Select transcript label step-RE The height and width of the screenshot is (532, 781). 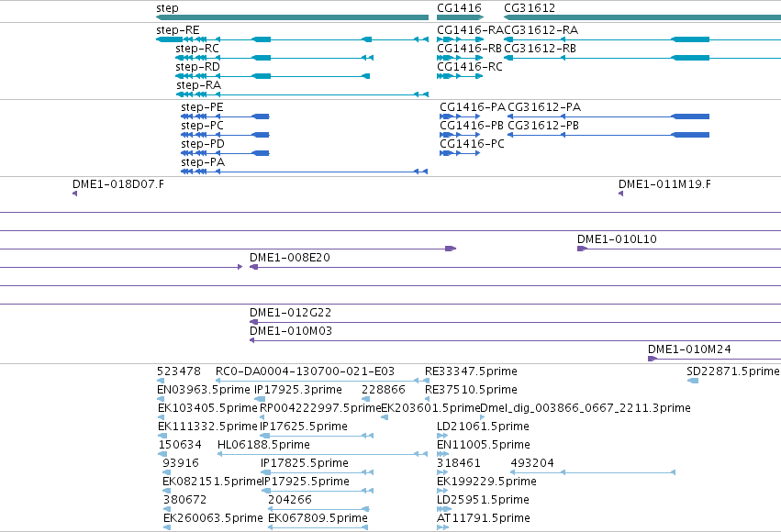tap(177, 30)
